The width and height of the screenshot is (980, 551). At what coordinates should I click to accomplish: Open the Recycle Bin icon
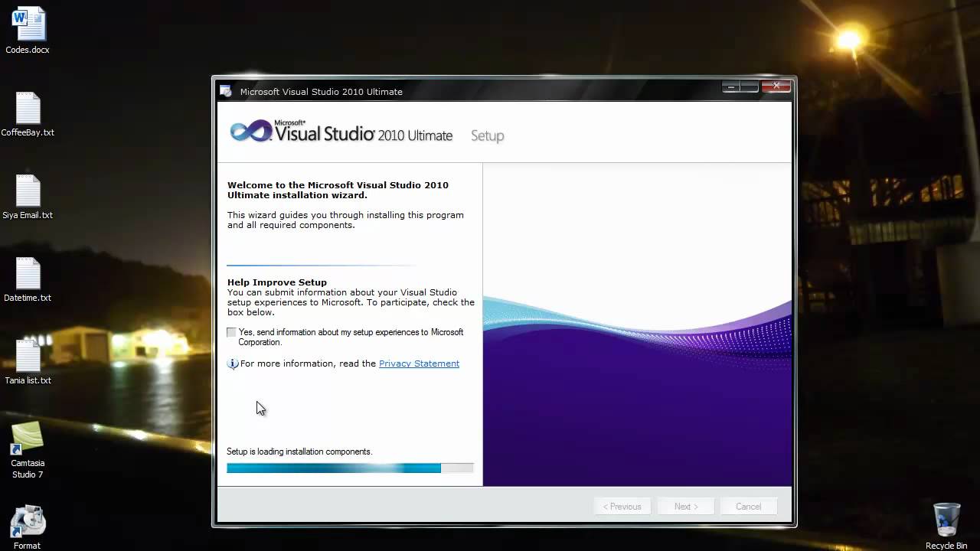pos(946,520)
